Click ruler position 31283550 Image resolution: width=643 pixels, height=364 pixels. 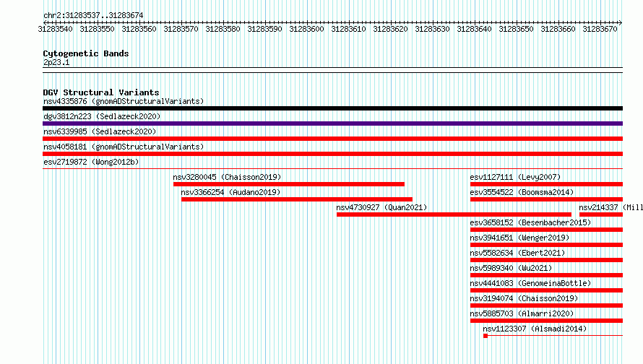pos(98,29)
